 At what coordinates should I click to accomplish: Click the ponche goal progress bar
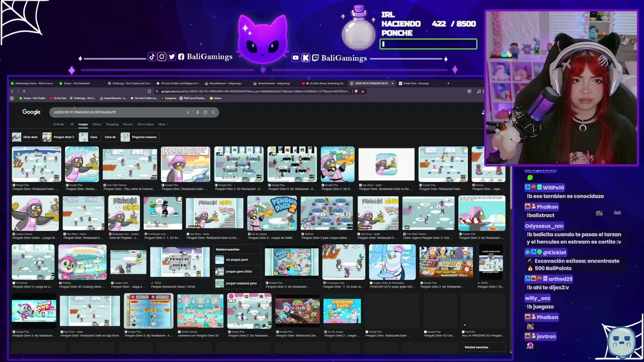(428, 44)
